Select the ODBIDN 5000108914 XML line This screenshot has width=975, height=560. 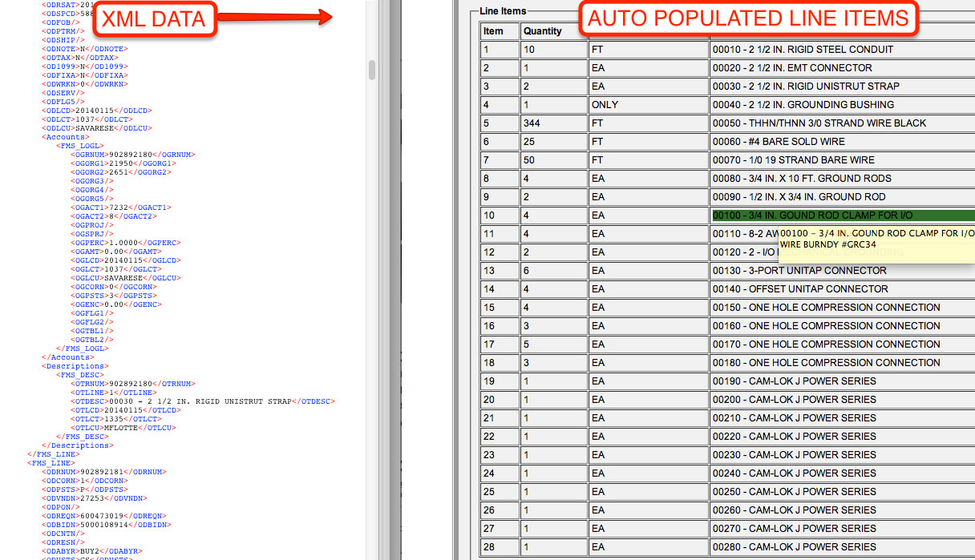point(107,525)
